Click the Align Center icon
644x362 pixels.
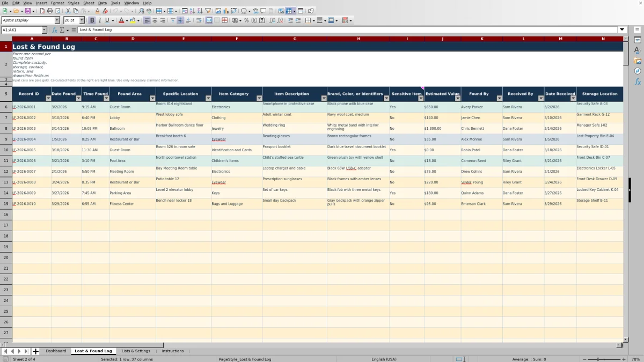click(x=155, y=20)
